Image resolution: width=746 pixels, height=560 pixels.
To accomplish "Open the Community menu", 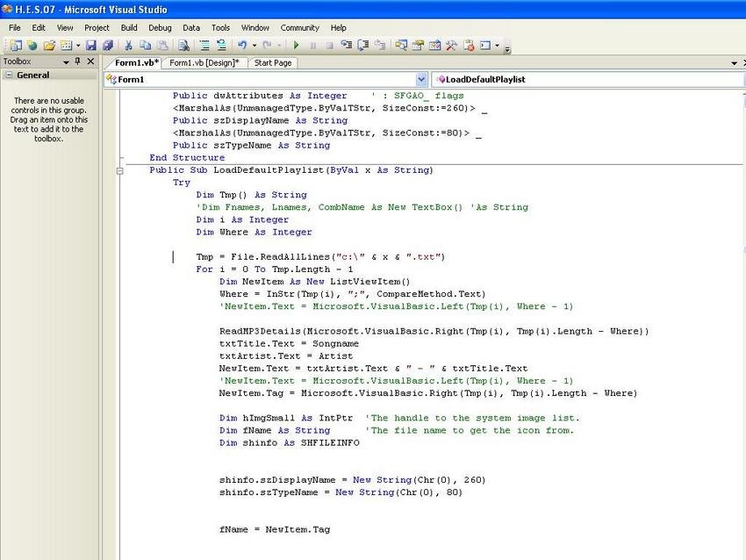I will point(300,27).
